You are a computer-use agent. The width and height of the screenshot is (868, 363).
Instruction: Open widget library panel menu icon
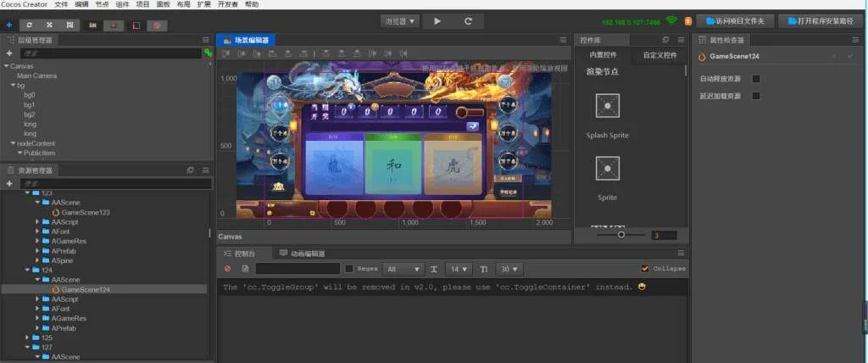coord(681,40)
